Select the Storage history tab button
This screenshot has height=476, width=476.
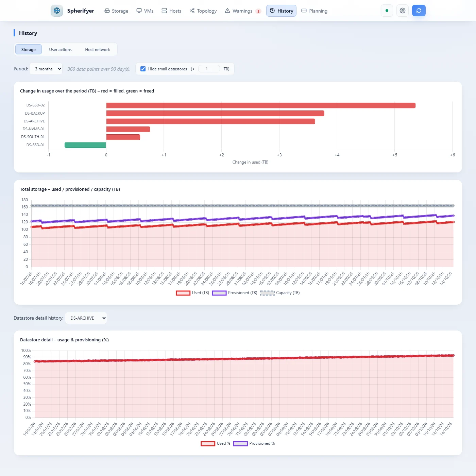(29, 50)
